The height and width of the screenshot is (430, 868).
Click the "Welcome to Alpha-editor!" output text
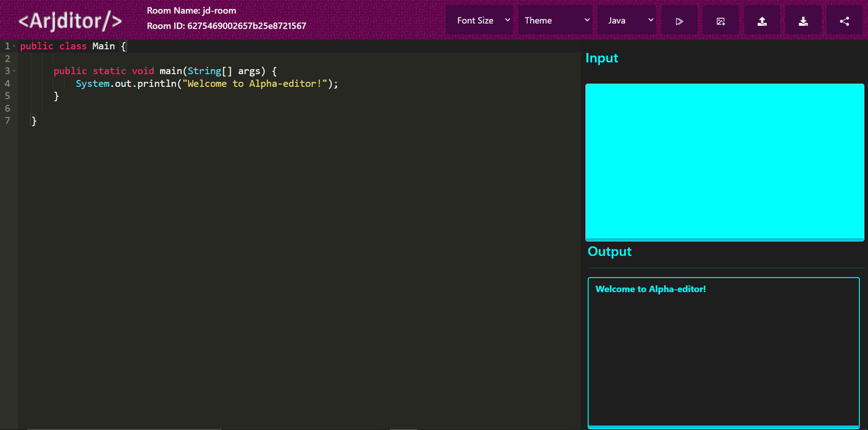coord(651,289)
